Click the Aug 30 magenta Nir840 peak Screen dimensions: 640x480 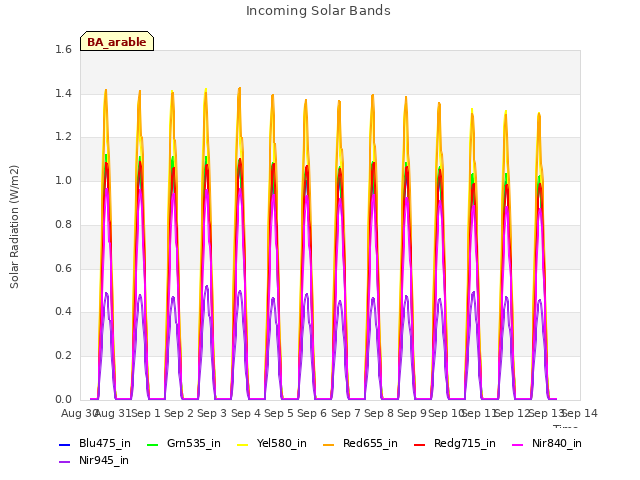tap(107, 189)
